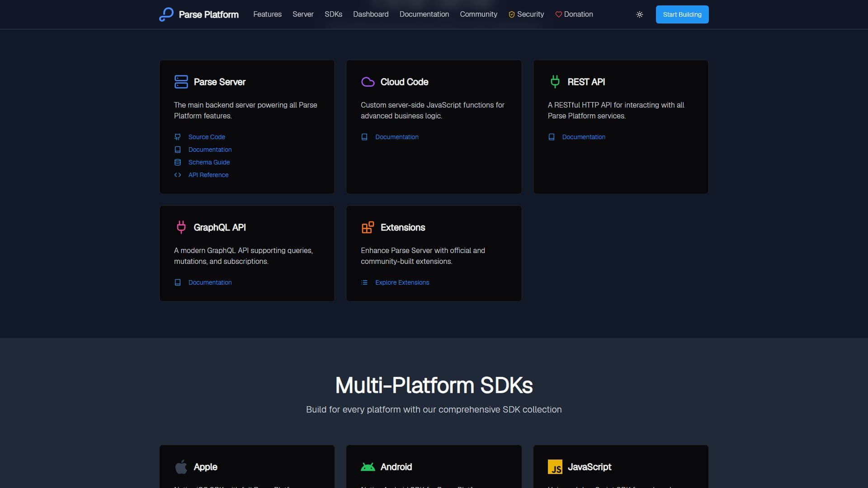Open GraphQL API Documentation link
868x488 pixels.
[210, 282]
